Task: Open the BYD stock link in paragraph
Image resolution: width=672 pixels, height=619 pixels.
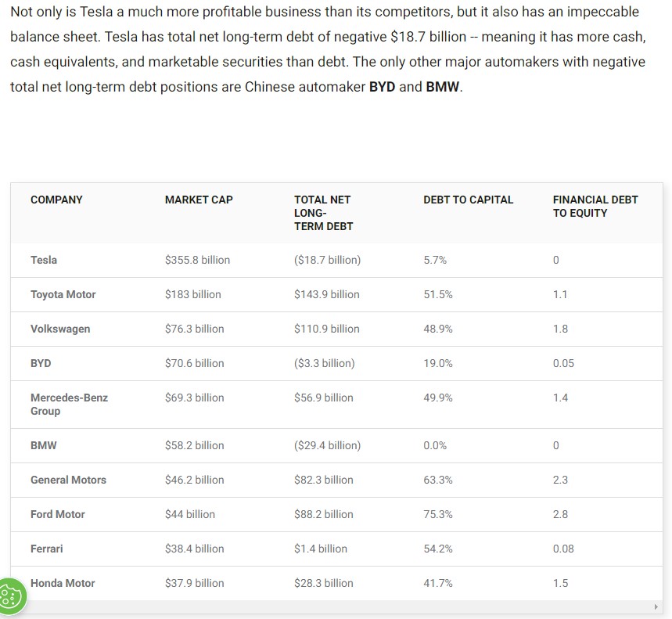Action: 382,87
